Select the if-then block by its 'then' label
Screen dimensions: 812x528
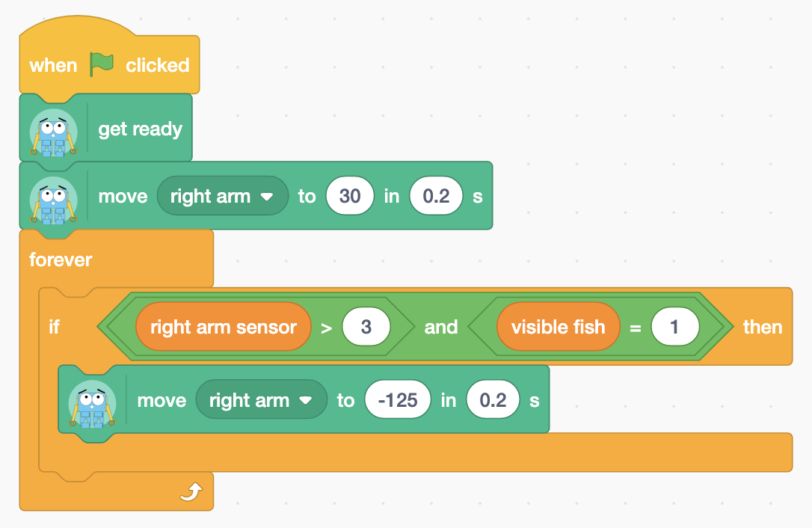pos(763,327)
